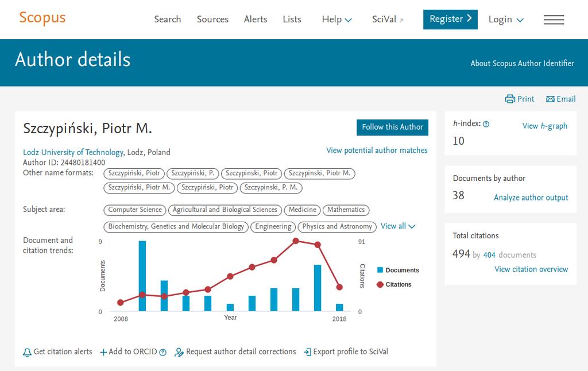
Task: Click the 404 citing documents link
Action: click(x=489, y=255)
